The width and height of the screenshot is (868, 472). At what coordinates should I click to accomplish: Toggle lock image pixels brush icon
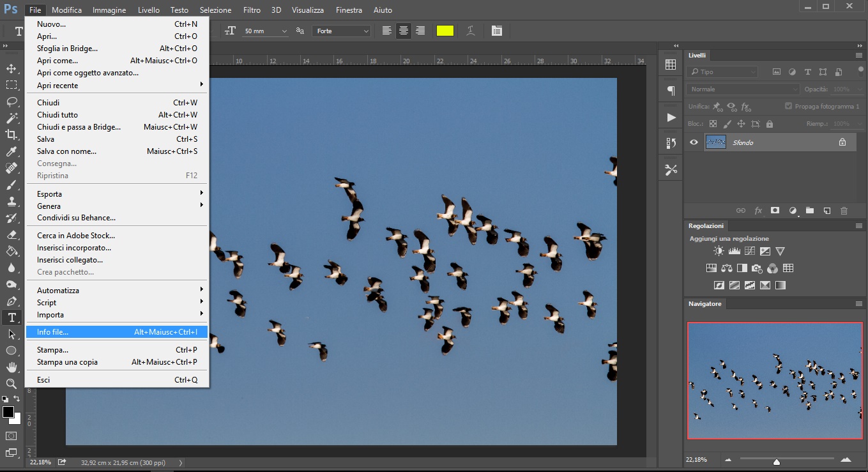[727, 124]
